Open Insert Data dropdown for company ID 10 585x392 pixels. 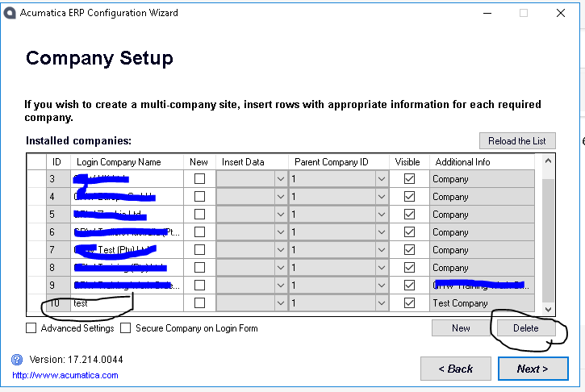coord(281,303)
